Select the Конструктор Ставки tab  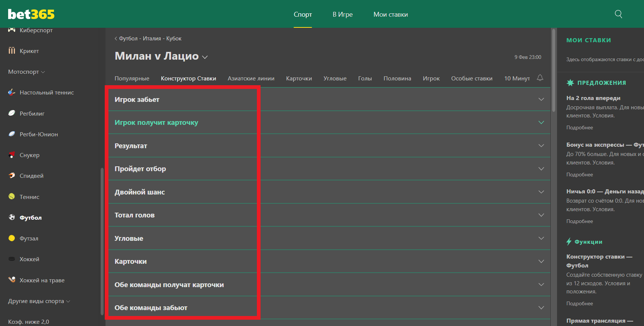(x=188, y=78)
